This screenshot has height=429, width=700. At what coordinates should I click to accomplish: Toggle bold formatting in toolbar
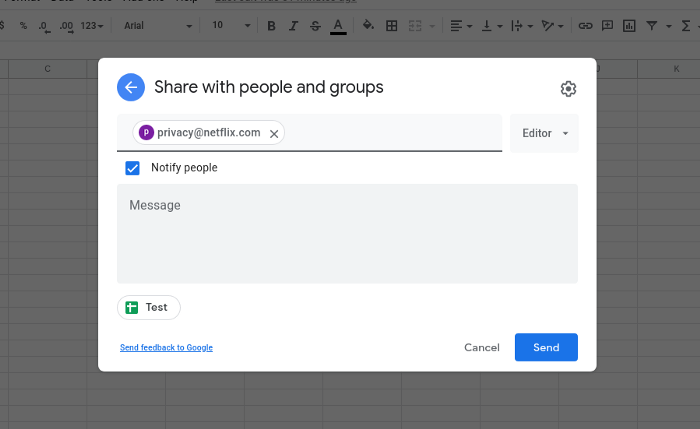point(271,25)
